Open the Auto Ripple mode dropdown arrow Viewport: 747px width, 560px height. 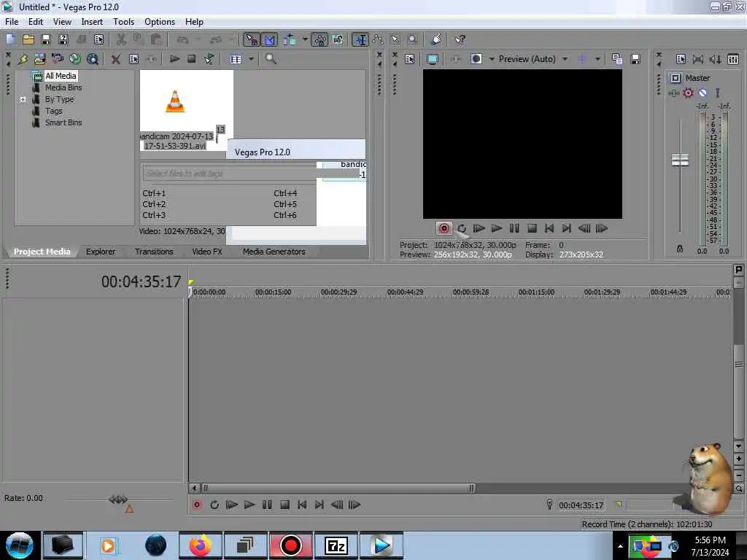click(x=305, y=39)
